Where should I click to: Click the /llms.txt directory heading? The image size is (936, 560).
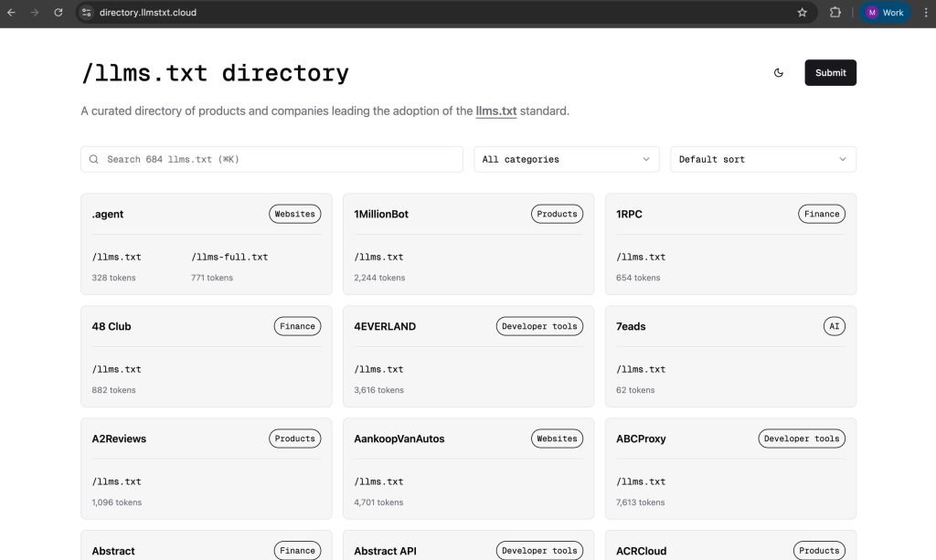(215, 73)
